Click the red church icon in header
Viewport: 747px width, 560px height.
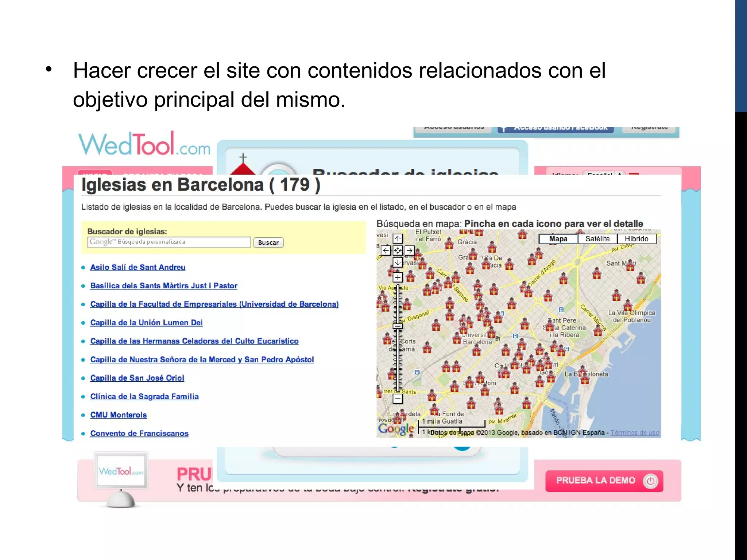coord(243,165)
